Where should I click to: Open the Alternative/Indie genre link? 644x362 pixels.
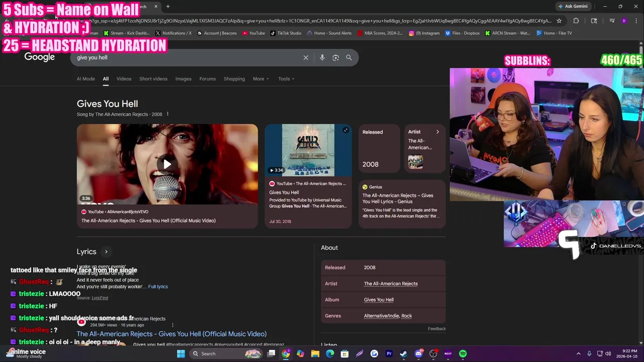[x=381, y=316]
